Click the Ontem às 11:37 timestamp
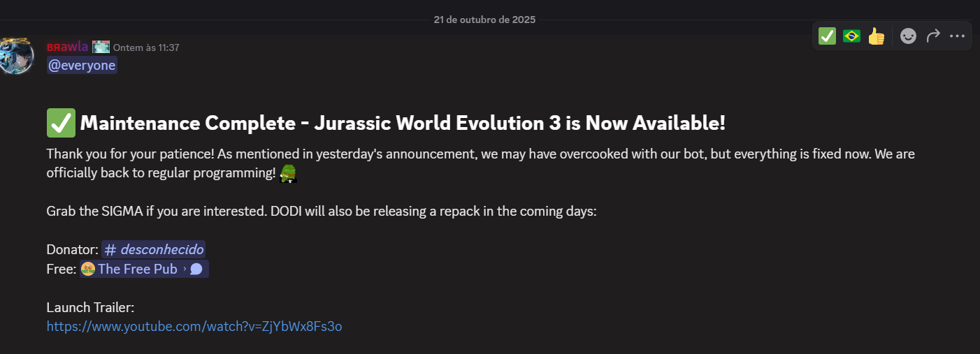Image resolution: width=980 pixels, height=354 pixels. coord(146,47)
